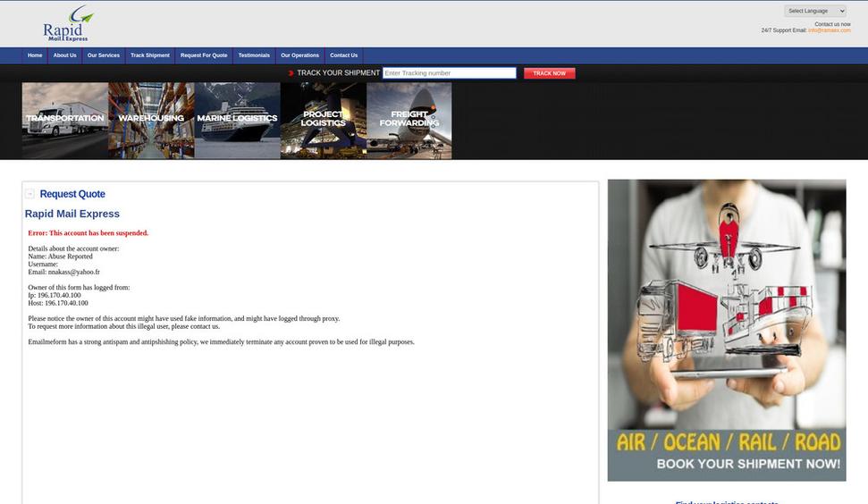Click the account suspended error message
The image size is (868, 504).
coord(88,233)
